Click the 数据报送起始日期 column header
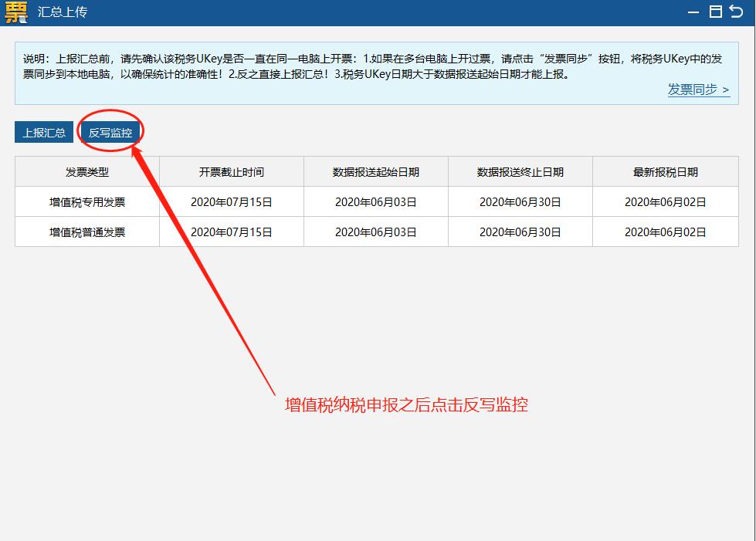 [375, 171]
